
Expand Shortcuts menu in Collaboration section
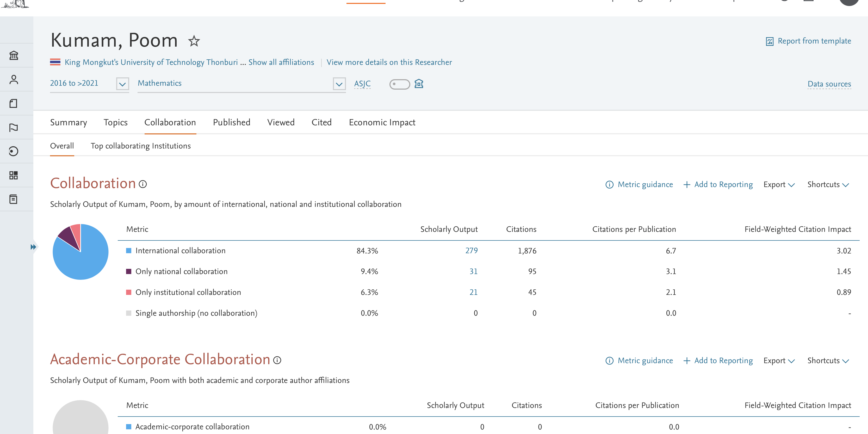tap(828, 185)
